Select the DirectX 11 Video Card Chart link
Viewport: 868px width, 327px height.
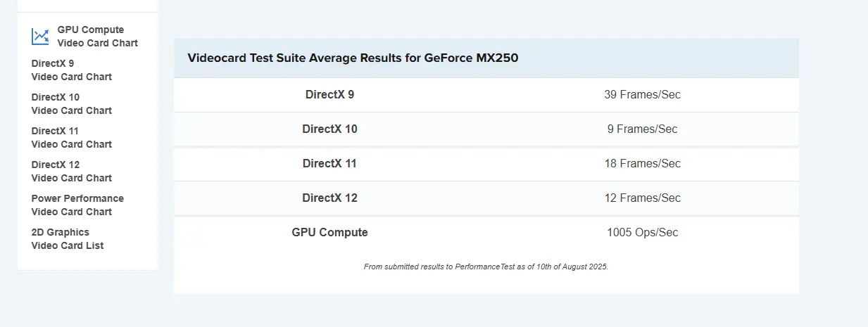click(71, 137)
